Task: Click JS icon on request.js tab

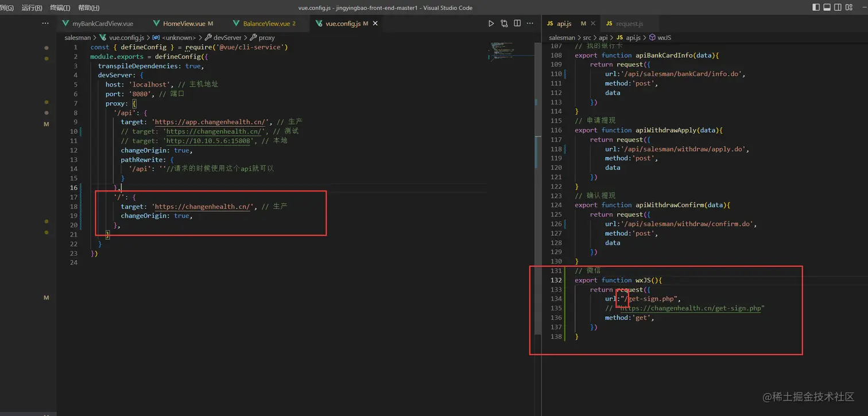Action: point(609,24)
